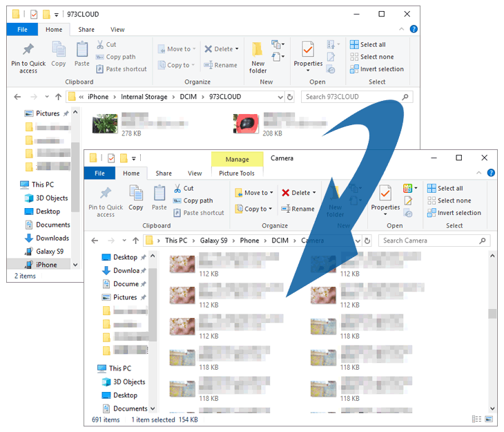Open Delete dropdown arrow in Camera window

tap(314, 193)
